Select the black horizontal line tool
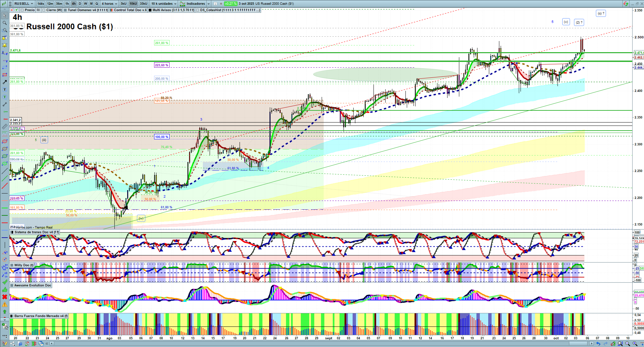This screenshot has height=347, width=644. click(x=5, y=193)
